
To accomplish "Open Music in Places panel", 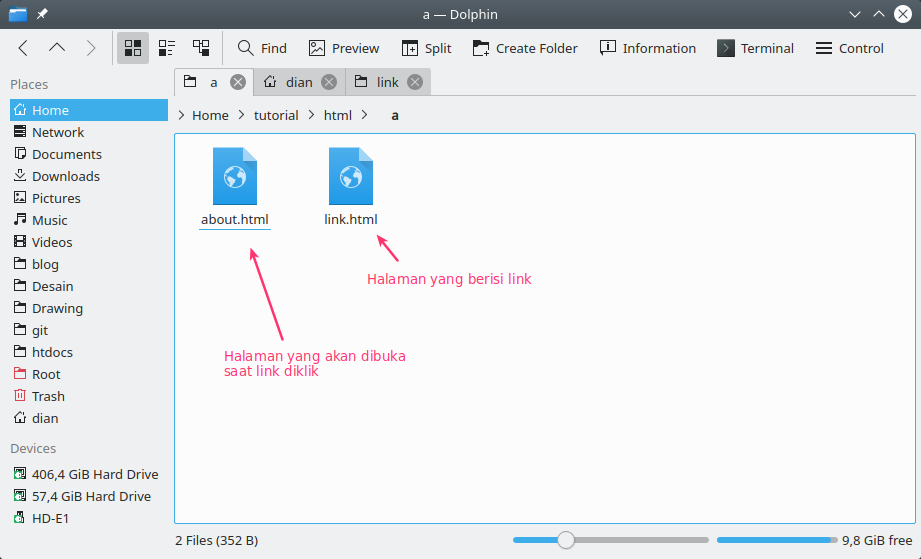I will coord(89,220).
